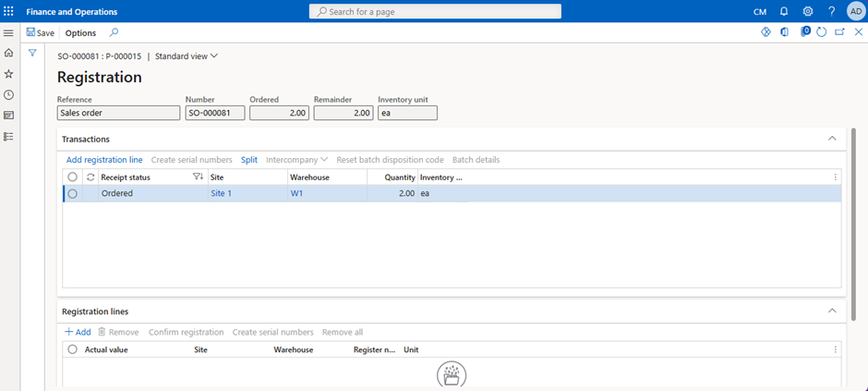Click Confirm registration
This screenshot has width=868, height=391.
point(186,332)
